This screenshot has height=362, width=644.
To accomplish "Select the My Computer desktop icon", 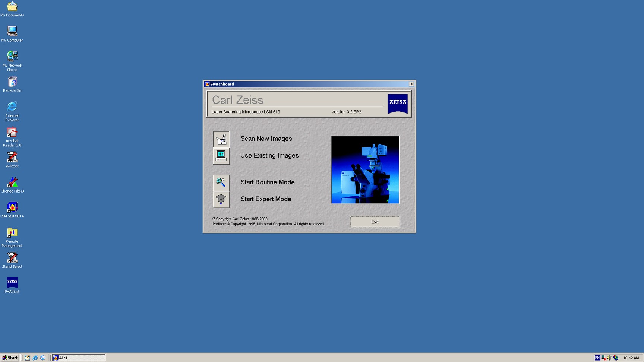I will pyautogui.click(x=12, y=34).
